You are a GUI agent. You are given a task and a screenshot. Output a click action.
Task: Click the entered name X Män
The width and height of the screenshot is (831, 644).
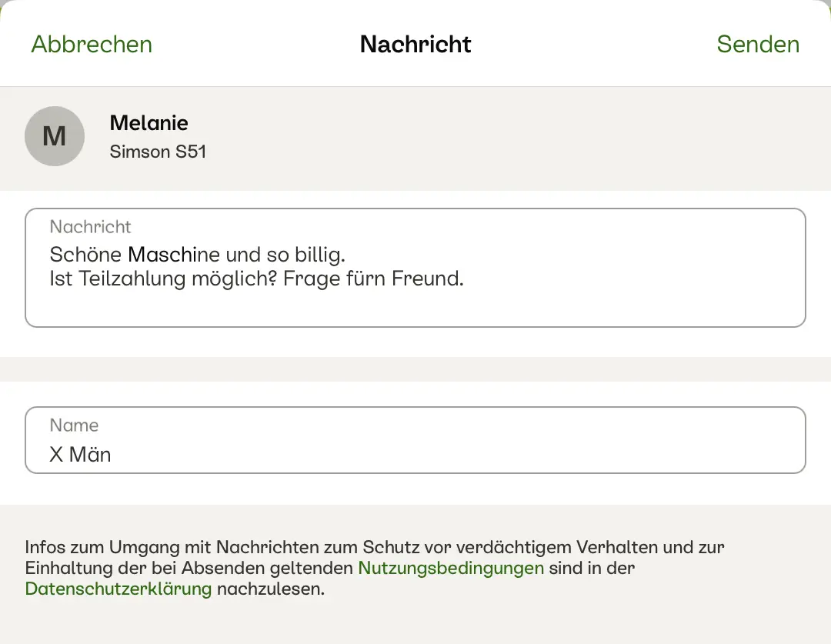pos(80,455)
